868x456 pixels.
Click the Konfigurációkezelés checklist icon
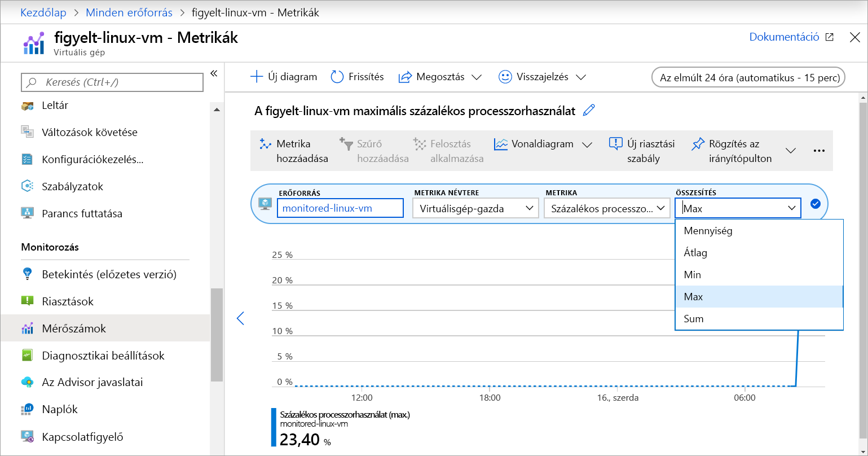tap(27, 159)
